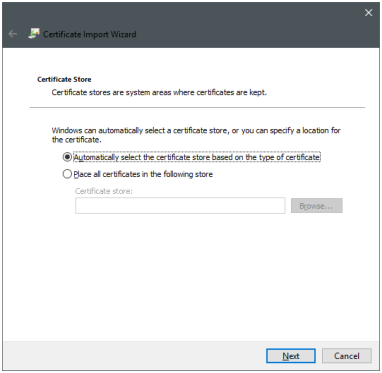Click the 'Automatically select the certificate store' label text
Viewport: 382px width, 373px height.
coord(197,157)
